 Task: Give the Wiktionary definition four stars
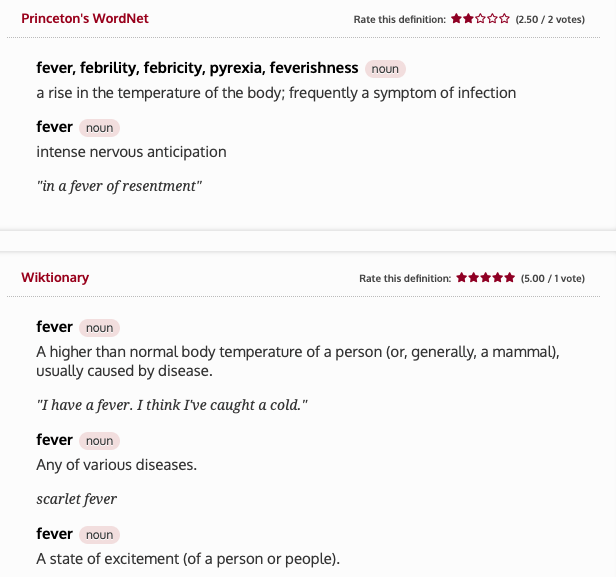[x=498, y=278]
